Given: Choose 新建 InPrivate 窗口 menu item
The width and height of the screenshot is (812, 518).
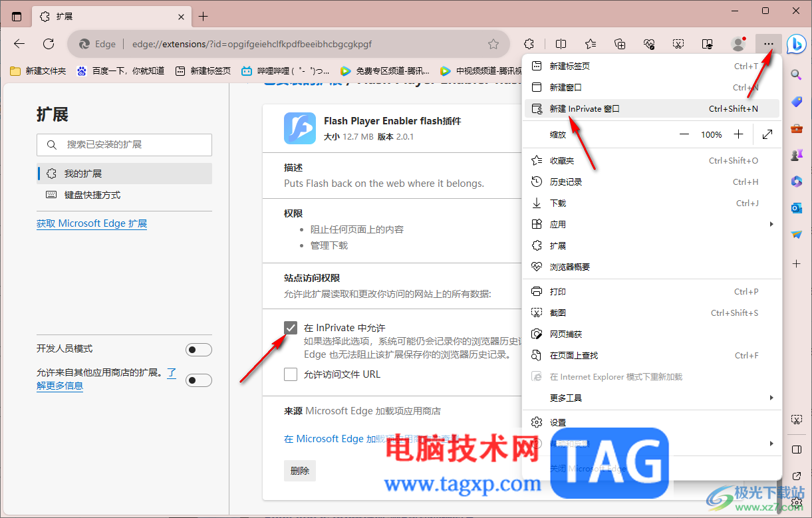Looking at the screenshot, I should [652, 109].
